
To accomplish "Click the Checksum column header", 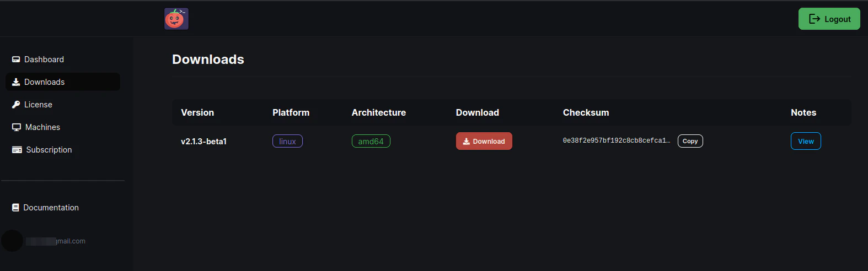I will [x=586, y=112].
